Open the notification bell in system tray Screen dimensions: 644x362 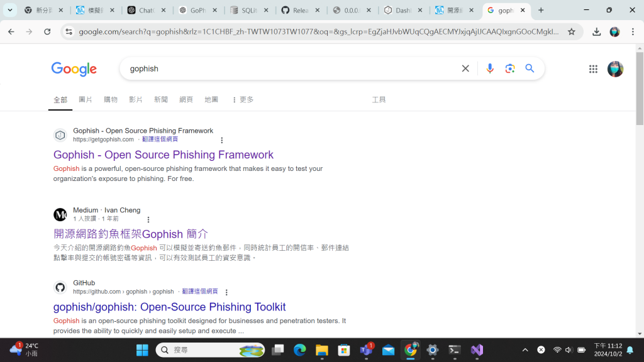click(630, 350)
